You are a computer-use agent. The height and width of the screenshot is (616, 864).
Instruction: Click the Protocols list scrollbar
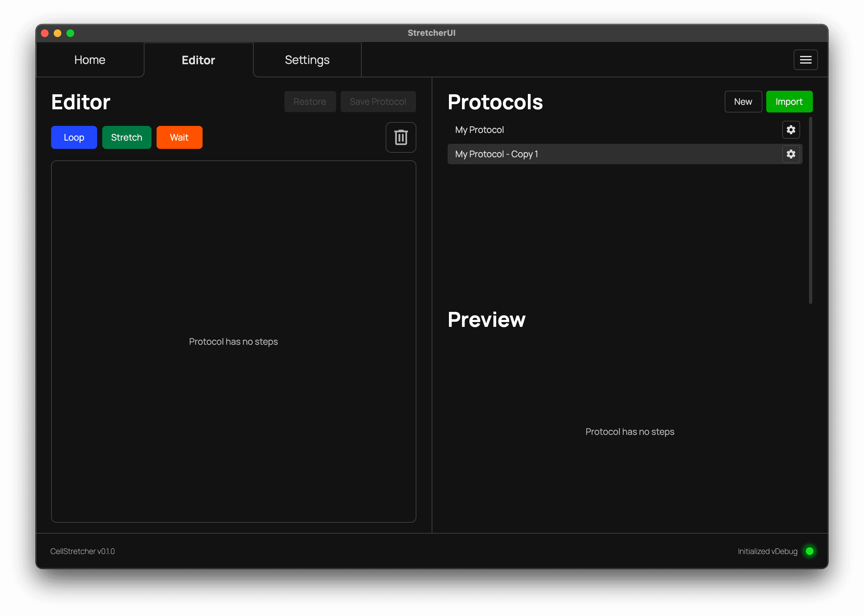(x=810, y=211)
